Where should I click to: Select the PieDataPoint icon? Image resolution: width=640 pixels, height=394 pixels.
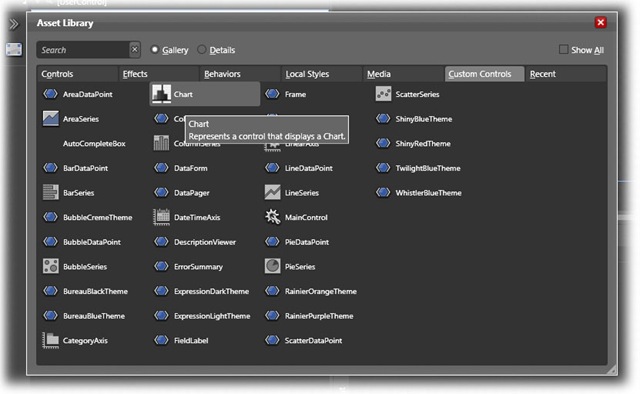[272, 242]
